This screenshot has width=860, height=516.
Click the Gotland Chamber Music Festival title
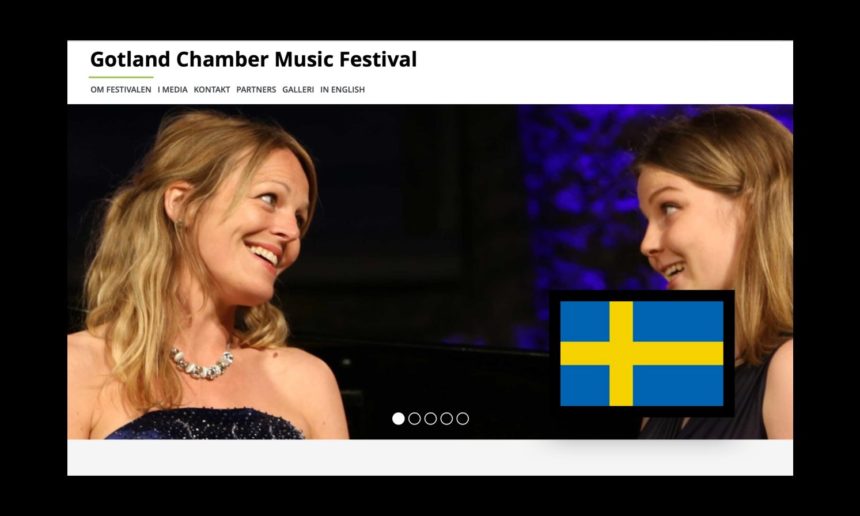click(x=253, y=59)
